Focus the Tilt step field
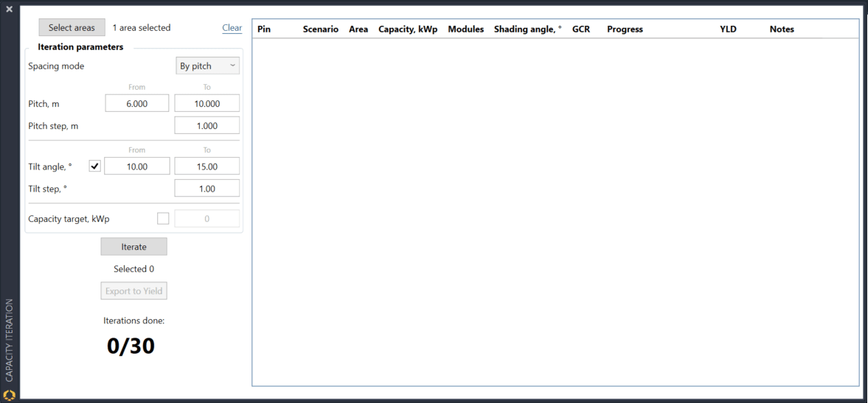This screenshot has width=868, height=403. [x=207, y=189]
